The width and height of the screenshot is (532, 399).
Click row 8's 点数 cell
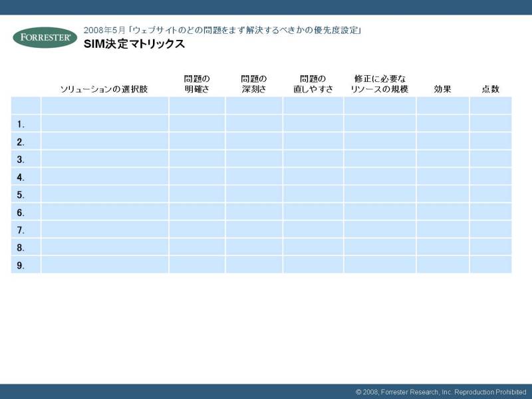pos(491,247)
